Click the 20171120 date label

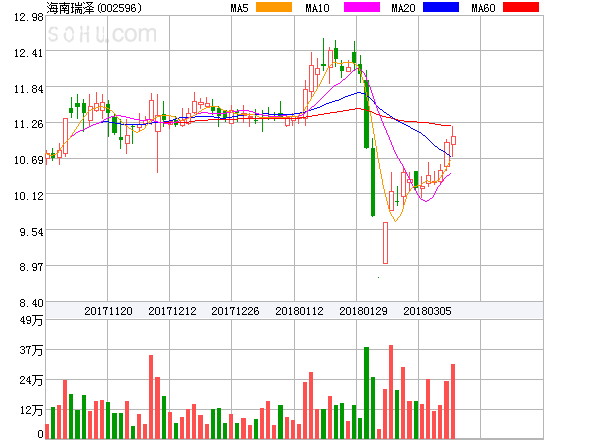click(108, 311)
